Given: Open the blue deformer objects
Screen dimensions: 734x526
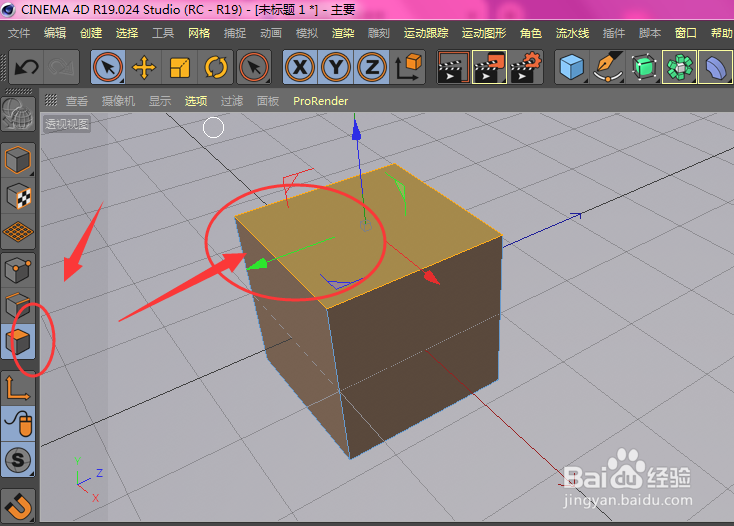Looking at the screenshot, I should tap(715, 68).
